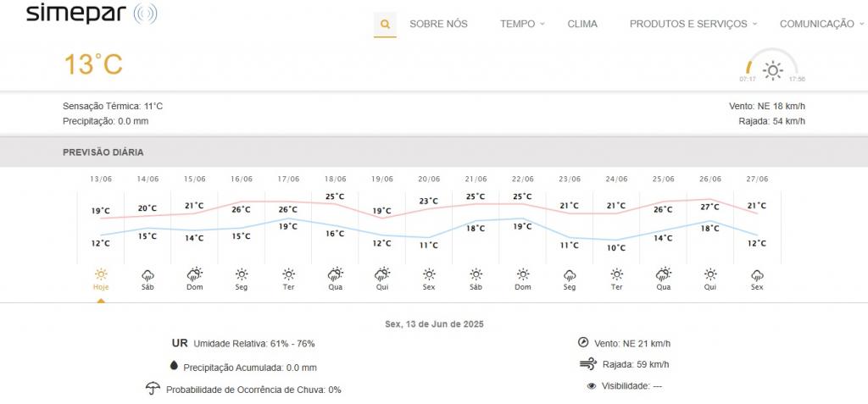Select Friday 27/06 rain icon

pos(757,274)
